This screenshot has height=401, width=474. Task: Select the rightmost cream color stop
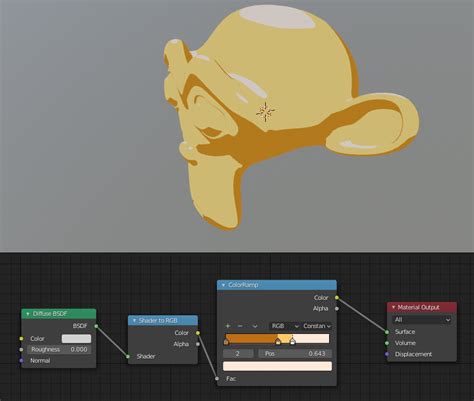coord(293,342)
